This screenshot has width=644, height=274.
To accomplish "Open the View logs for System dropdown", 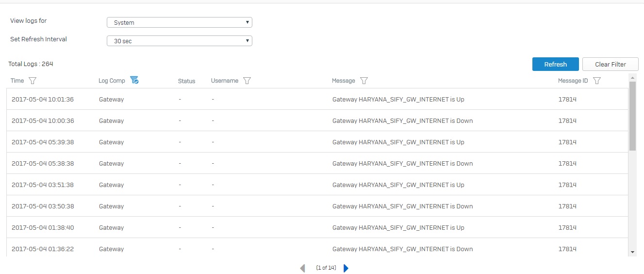I will click(x=180, y=22).
